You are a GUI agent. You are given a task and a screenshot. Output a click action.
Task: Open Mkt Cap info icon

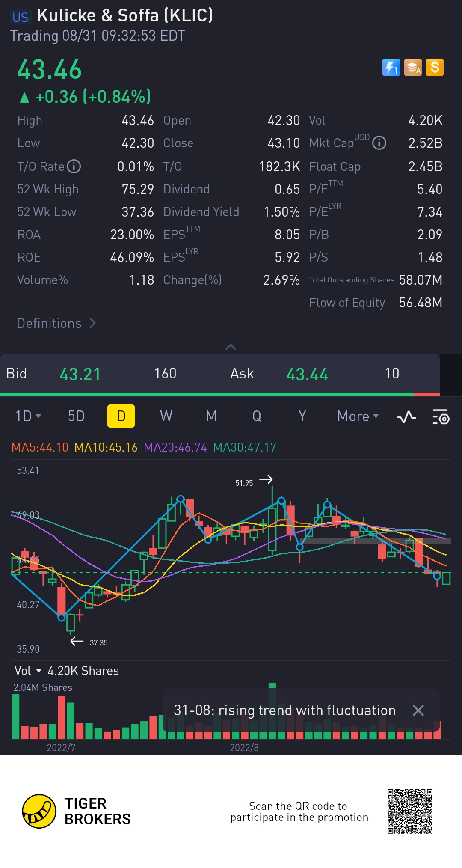(x=379, y=143)
